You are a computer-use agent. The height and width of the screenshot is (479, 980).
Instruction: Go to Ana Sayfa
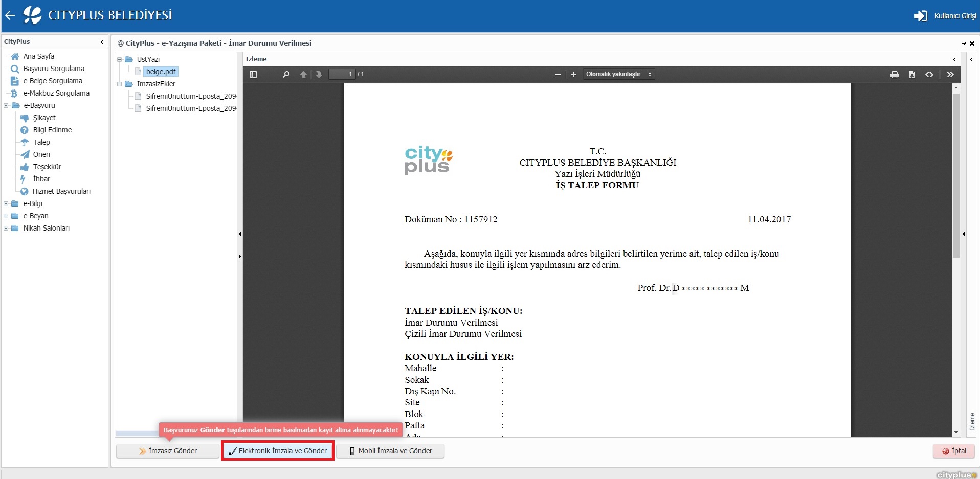click(x=38, y=56)
